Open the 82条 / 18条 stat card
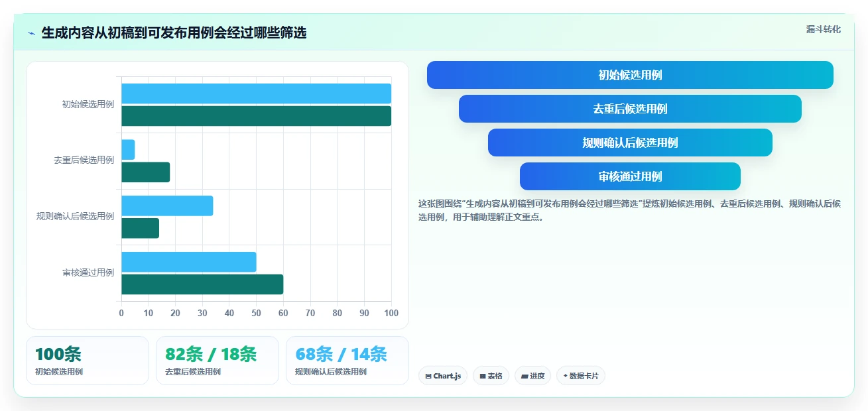This screenshot has width=868, height=411. [217, 361]
